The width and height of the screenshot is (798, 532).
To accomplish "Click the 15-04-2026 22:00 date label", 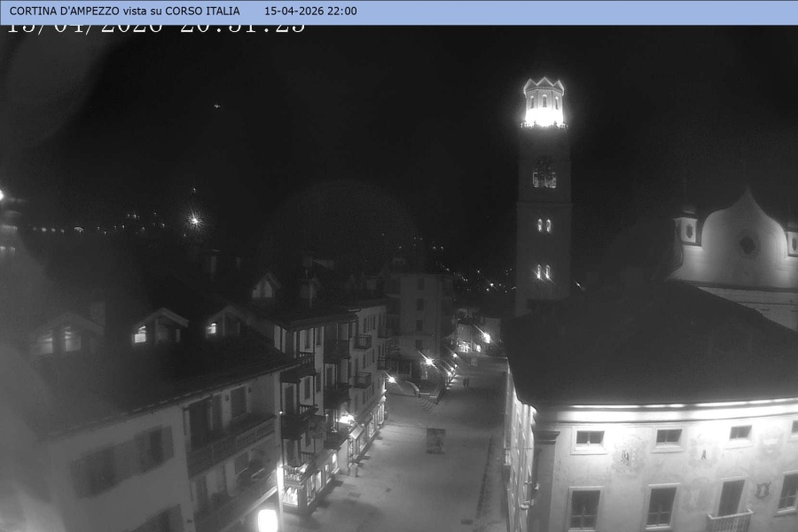I will (x=310, y=12).
